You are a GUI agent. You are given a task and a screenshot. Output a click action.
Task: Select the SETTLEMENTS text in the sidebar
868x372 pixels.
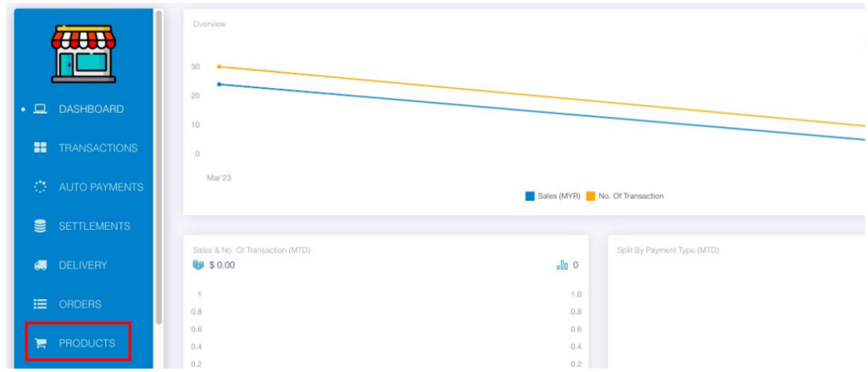click(x=94, y=226)
